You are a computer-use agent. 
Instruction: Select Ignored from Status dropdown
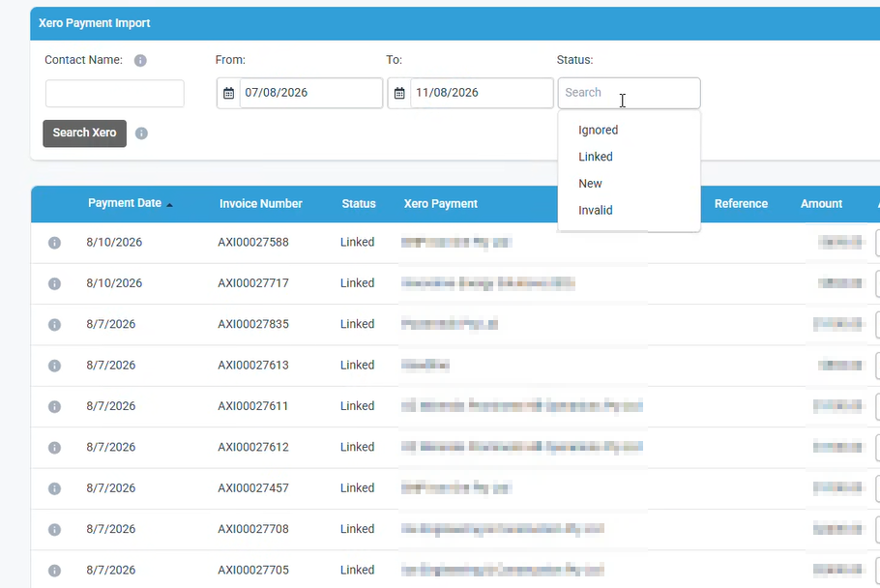(599, 131)
